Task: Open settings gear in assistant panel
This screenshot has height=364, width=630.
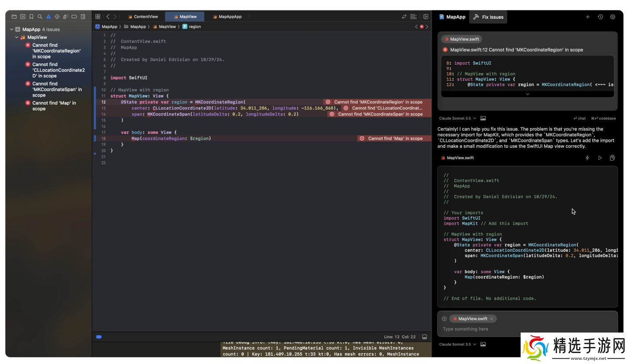Action: pos(612,17)
